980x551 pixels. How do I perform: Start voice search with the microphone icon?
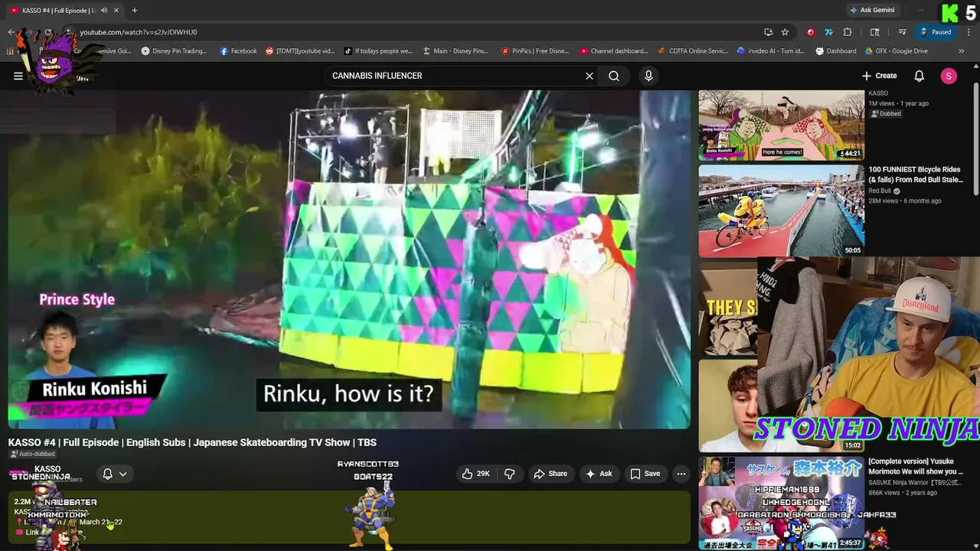[x=648, y=76]
